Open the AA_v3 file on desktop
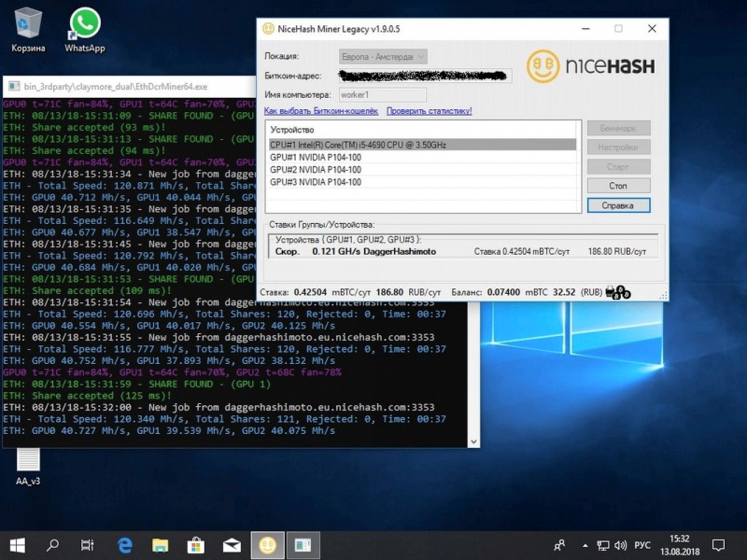Image resolution: width=747 pixels, height=560 pixels. (28, 467)
